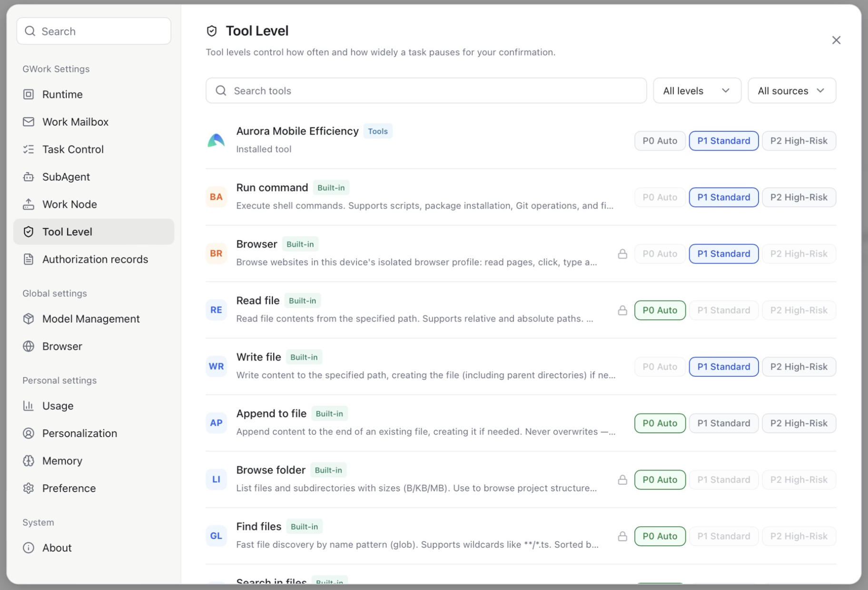Click the WR icon for Write file
Image resolution: width=868 pixels, height=590 pixels.
[216, 366]
